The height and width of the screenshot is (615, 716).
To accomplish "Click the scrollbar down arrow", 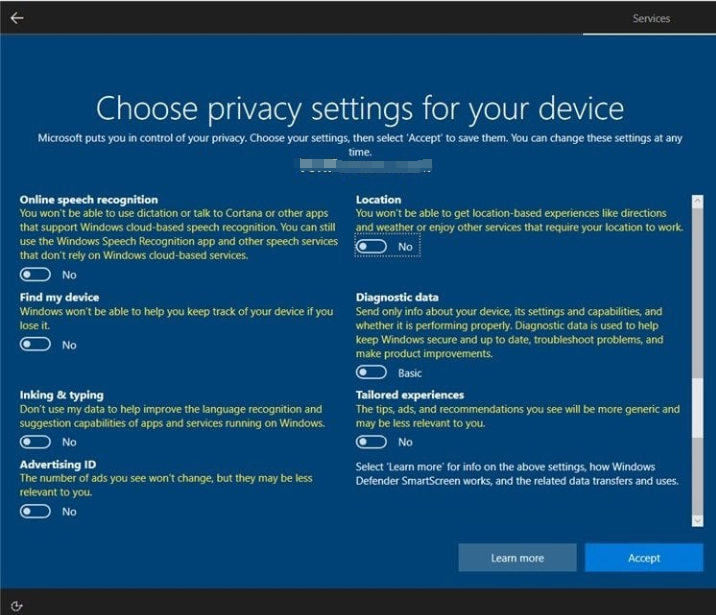I will click(697, 520).
